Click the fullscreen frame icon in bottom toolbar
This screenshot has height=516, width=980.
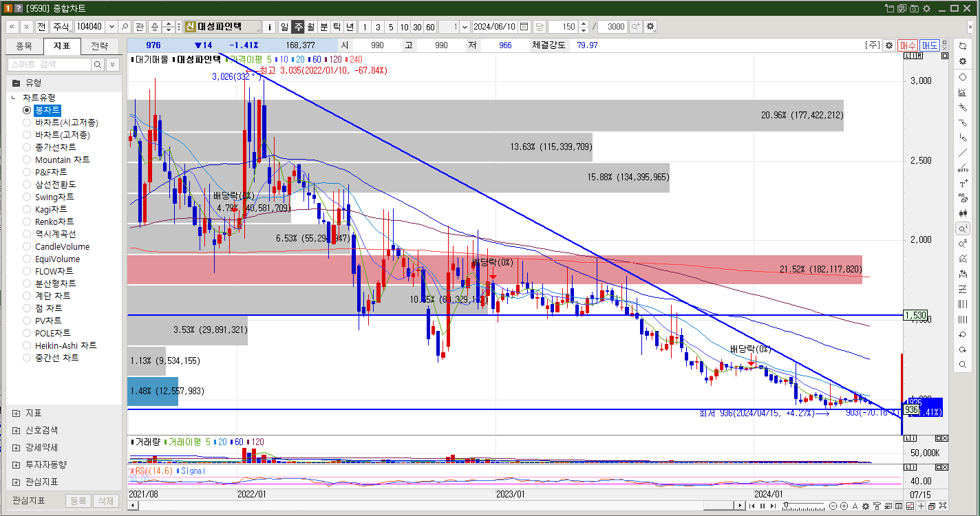[943, 506]
